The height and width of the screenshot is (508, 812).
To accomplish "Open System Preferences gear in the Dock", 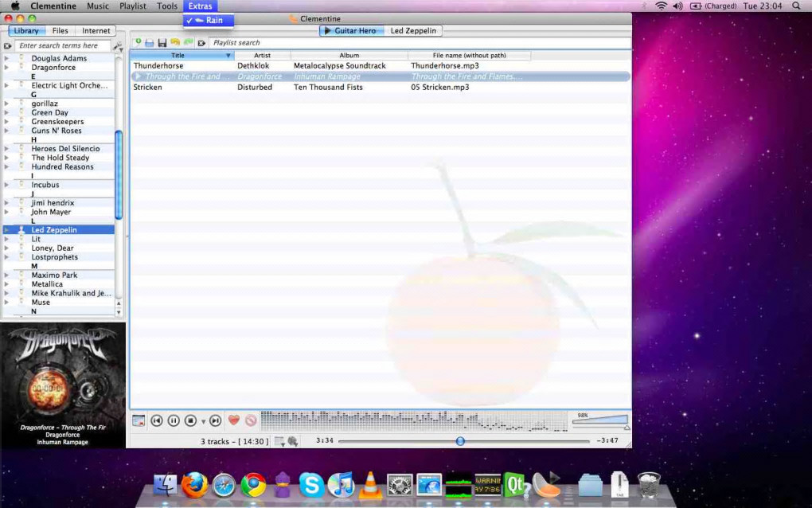I will [400, 486].
